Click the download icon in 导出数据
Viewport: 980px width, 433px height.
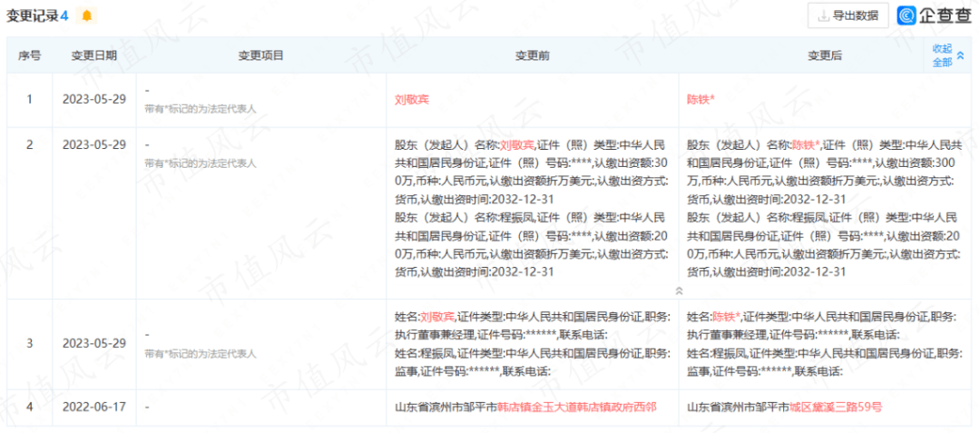coord(824,15)
